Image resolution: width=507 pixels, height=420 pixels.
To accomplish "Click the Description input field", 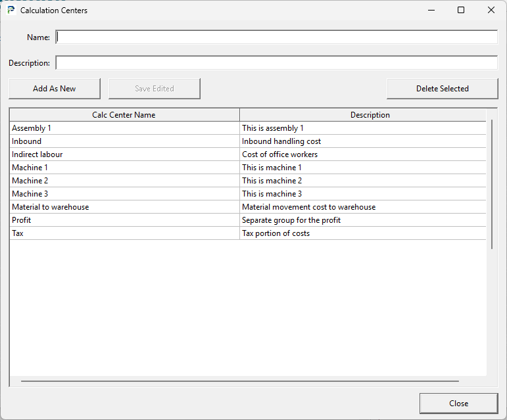I will [276, 62].
